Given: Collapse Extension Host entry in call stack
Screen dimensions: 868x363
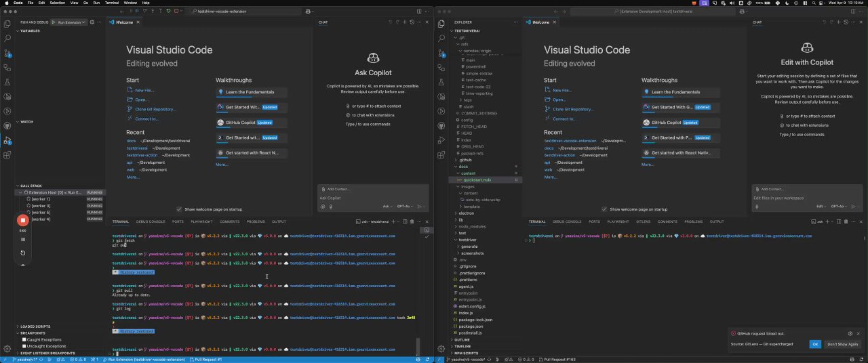Looking at the screenshot, I should [20, 192].
